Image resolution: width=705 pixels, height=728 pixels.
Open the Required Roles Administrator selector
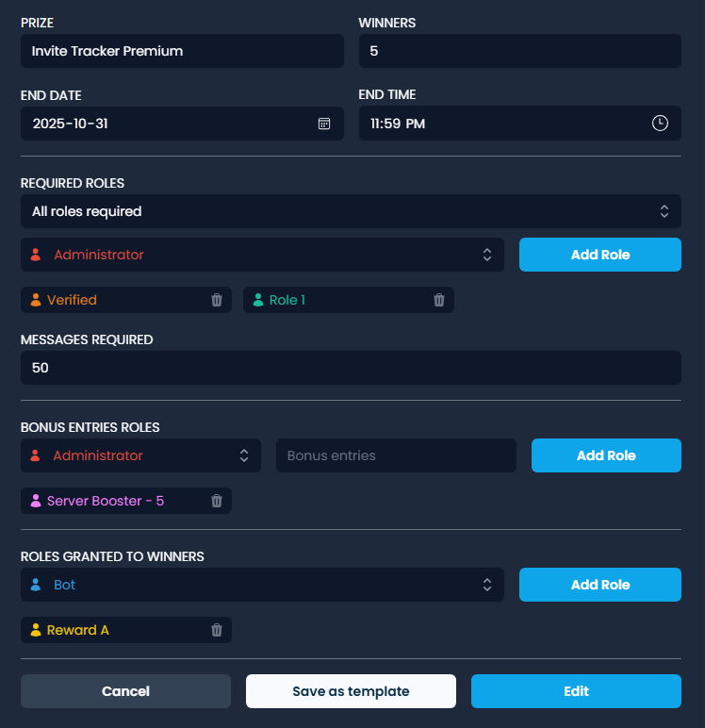(x=262, y=255)
